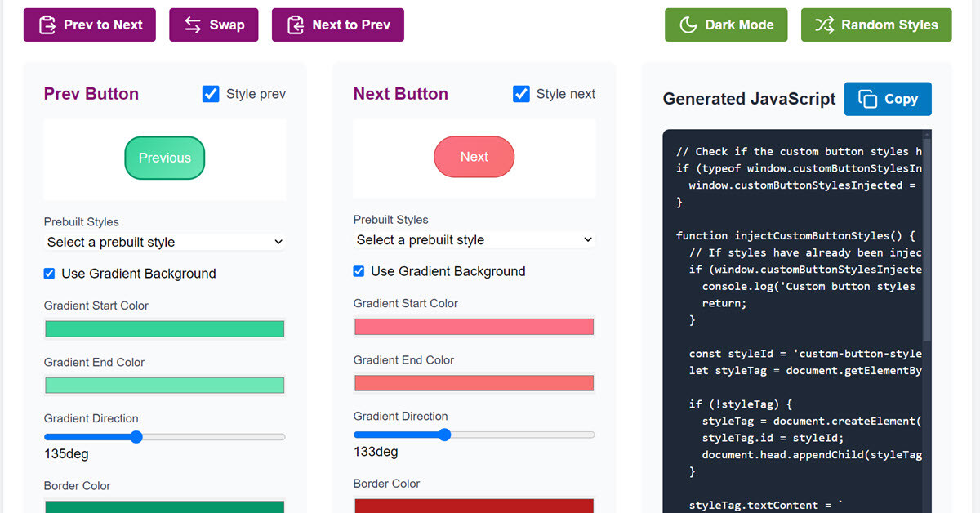Open the Gradient Start Color picker for Prev Button
The width and height of the screenshot is (980, 513).
click(x=164, y=328)
